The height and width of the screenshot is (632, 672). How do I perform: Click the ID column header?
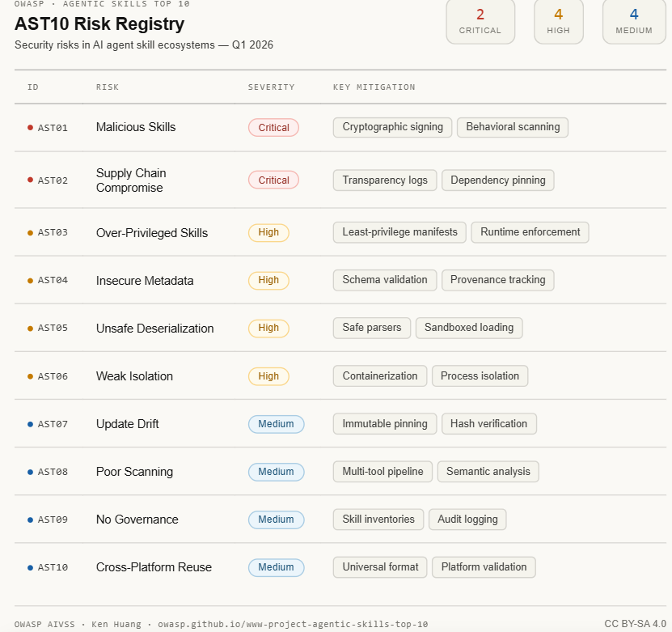point(33,87)
